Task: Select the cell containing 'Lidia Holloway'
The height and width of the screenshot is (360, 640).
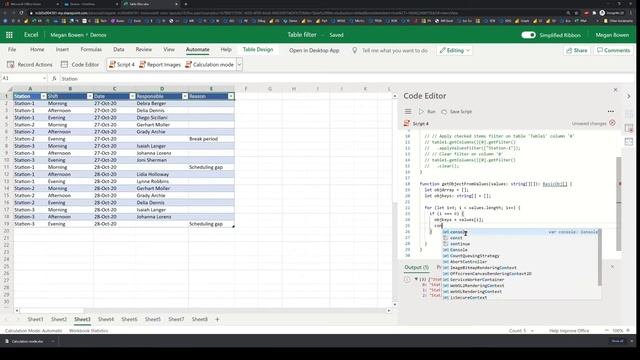Action: coord(161,174)
